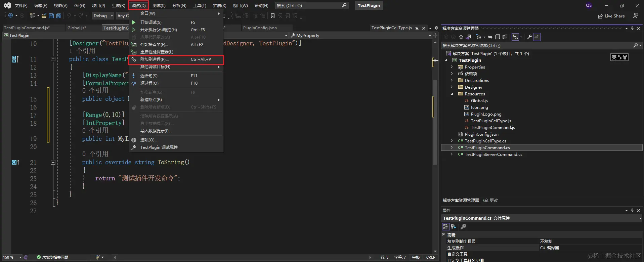The width and height of the screenshot is (644, 262).
Task: Click the feedback person icon near Live Share
Action: [635, 15]
